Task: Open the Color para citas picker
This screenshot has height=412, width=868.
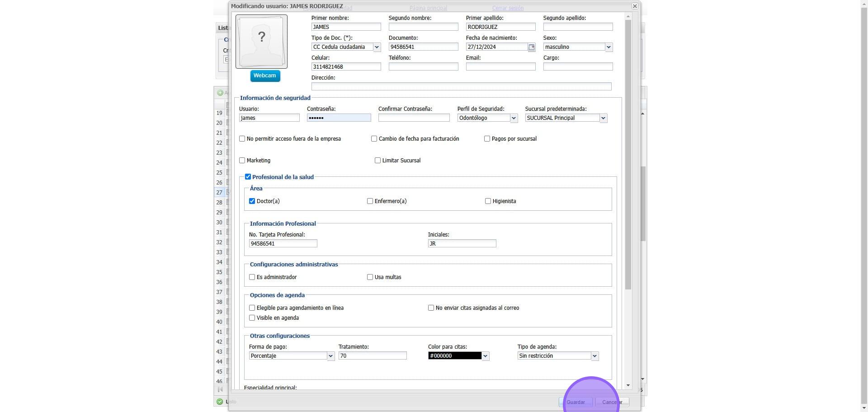Action: (x=485, y=356)
